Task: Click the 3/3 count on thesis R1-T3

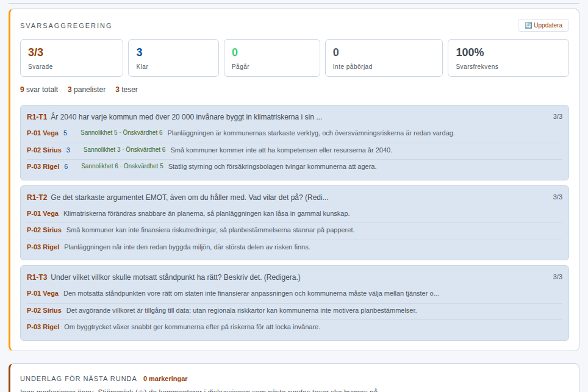Action: point(558,277)
